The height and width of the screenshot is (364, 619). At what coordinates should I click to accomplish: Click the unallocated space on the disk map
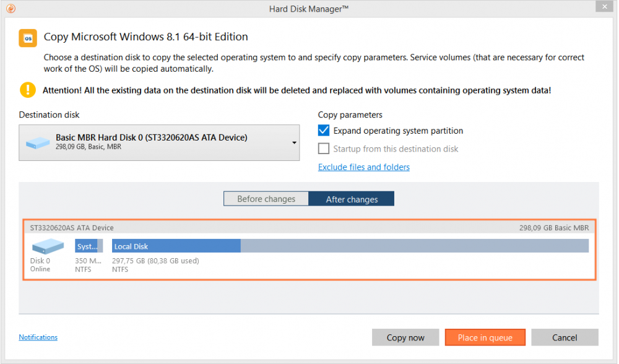click(415, 246)
